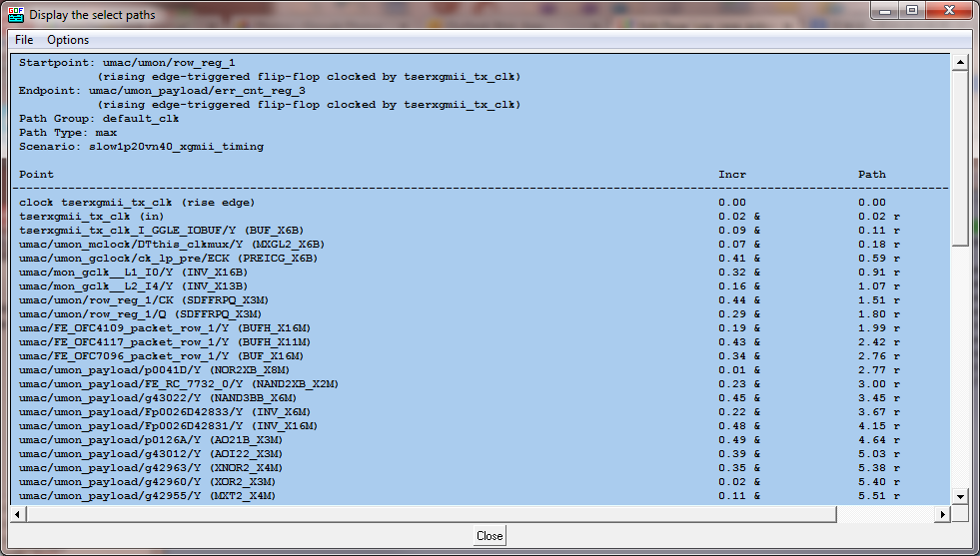Image resolution: width=980 pixels, height=556 pixels.
Task: Close the window using the red X
Action: 948,11
